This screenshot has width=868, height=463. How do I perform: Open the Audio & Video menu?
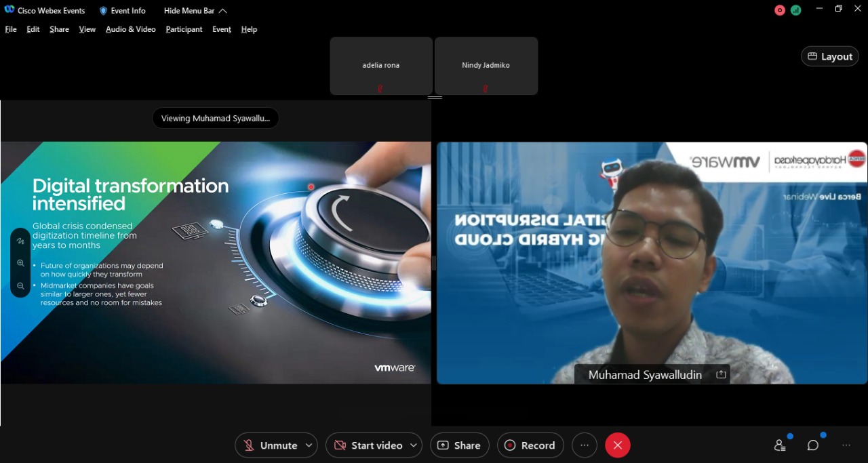click(131, 29)
